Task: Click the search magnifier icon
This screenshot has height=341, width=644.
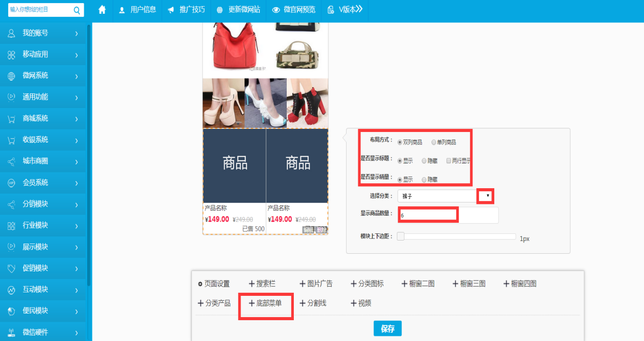Action: [x=77, y=10]
